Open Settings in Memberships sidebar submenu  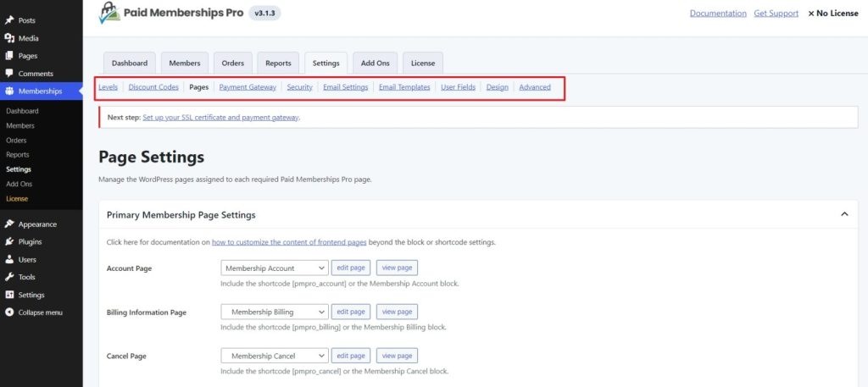point(19,169)
